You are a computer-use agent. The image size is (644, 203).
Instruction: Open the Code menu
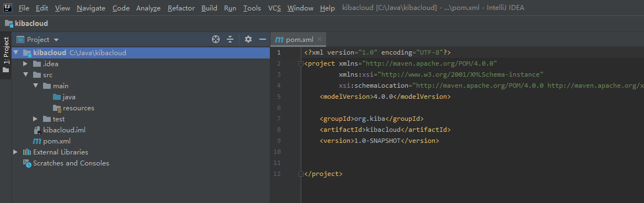[121, 8]
